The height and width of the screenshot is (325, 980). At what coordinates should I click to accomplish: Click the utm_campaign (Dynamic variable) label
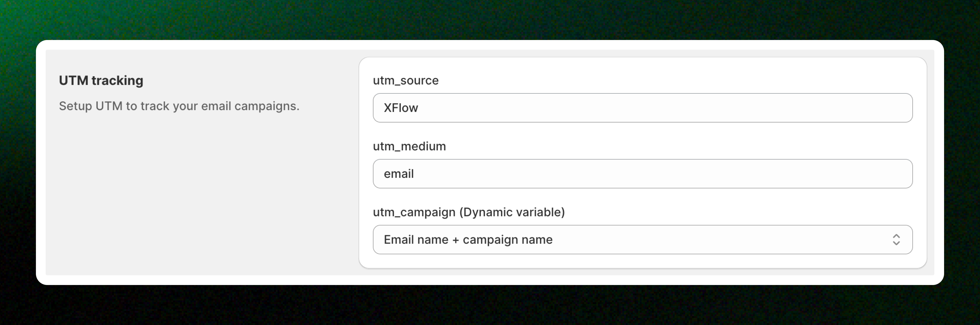click(x=469, y=212)
